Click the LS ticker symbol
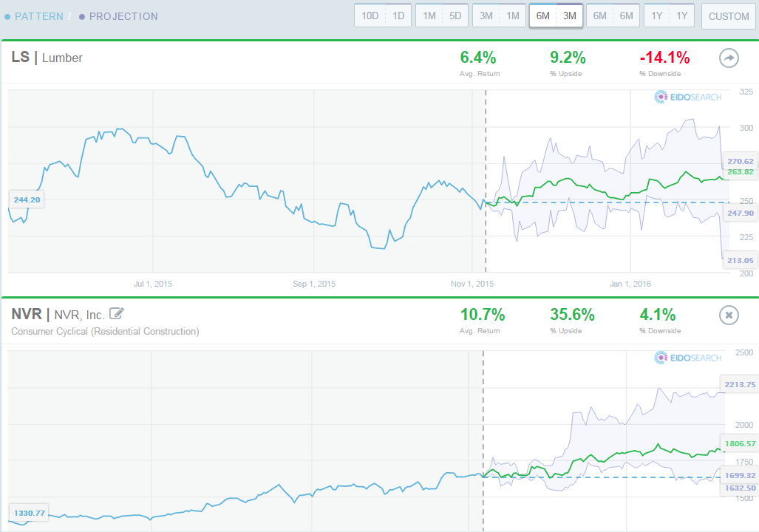Screen dimensions: 759x532 tap(21, 57)
